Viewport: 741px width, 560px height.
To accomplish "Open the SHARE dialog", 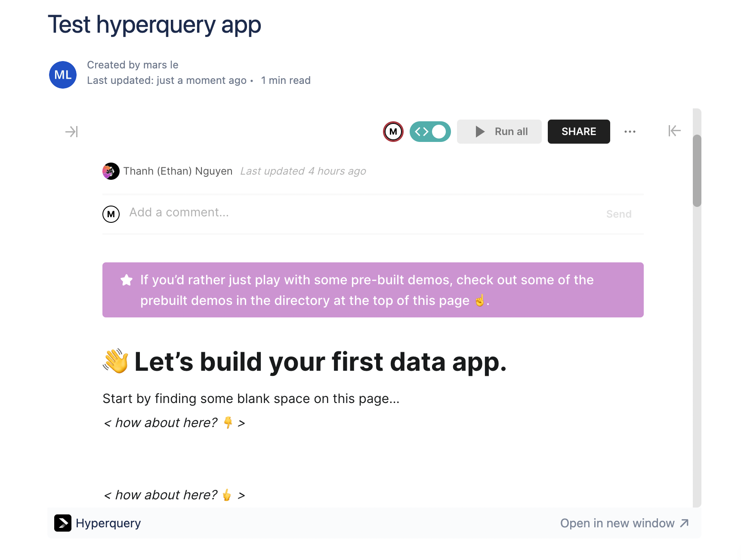I will 578,132.
